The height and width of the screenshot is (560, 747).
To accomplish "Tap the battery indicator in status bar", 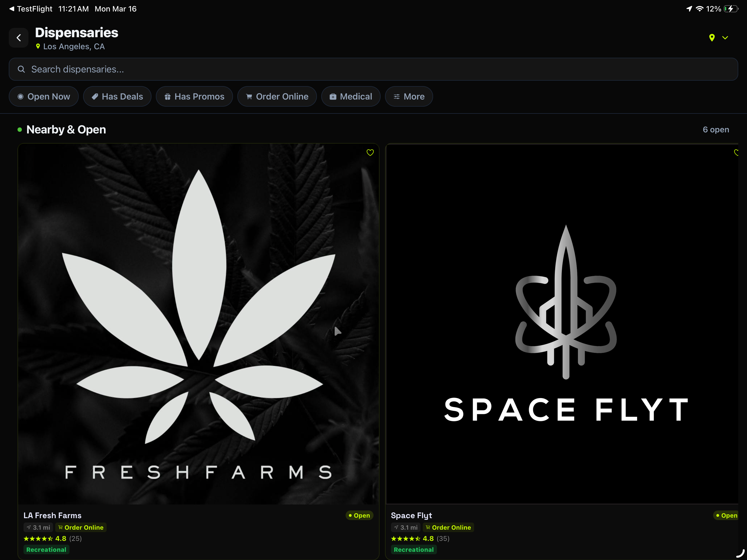I will (731, 9).
